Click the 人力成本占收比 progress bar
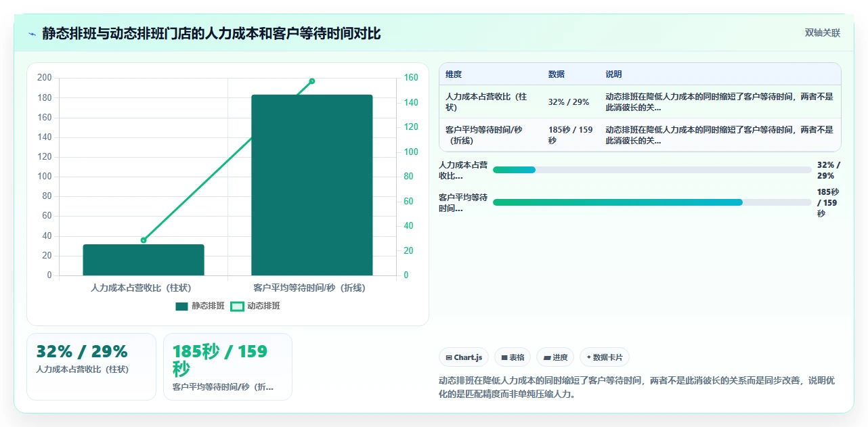This screenshot has height=427, width=868. pos(652,170)
